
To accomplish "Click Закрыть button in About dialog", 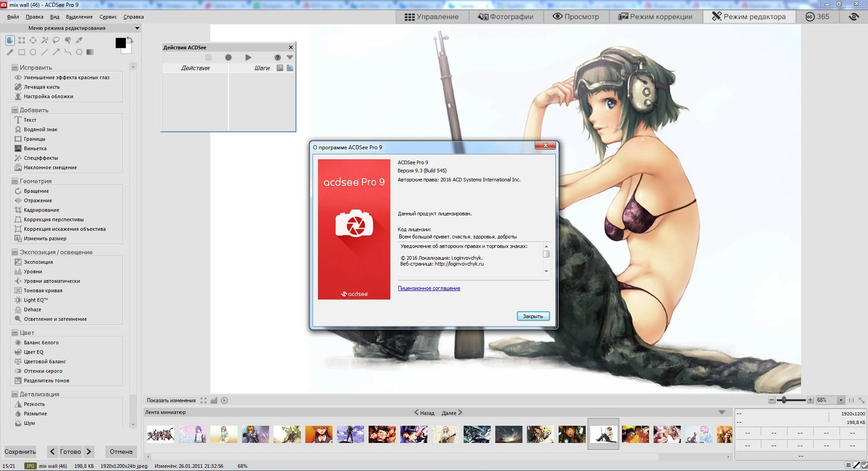I will [533, 316].
